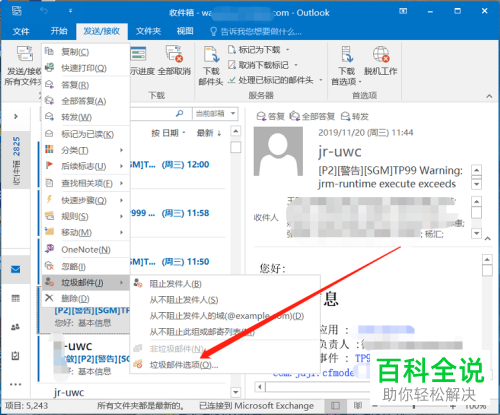Click the Download Preferences (下载首选项) icon
500x415 pixels.
(347, 54)
